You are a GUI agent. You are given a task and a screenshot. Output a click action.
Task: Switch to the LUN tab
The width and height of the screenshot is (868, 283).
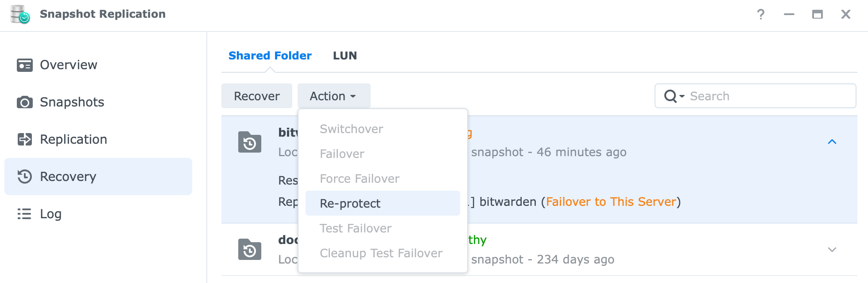(345, 56)
